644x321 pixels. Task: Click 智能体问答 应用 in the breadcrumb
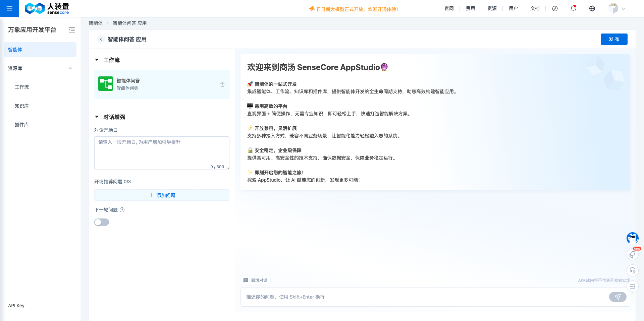(x=130, y=23)
